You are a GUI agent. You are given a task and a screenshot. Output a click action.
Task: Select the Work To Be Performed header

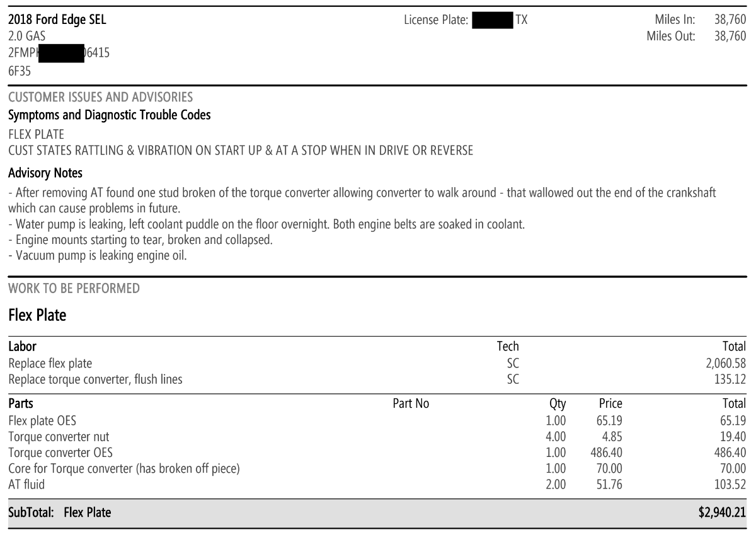(x=74, y=289)
